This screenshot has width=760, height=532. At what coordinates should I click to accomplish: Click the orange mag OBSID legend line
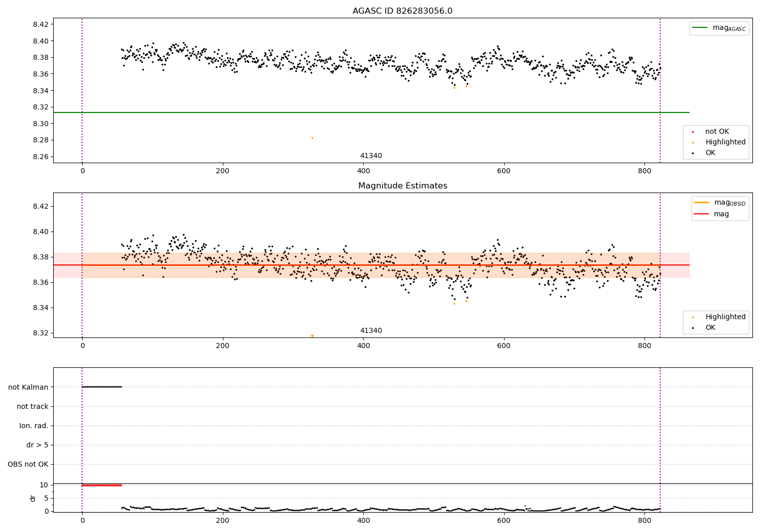point(702,203)
